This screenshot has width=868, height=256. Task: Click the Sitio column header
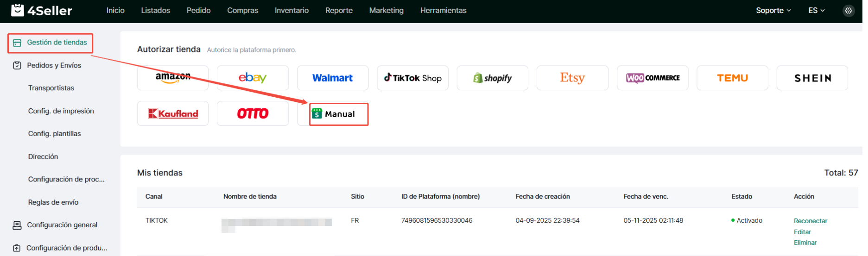[357, 197]
